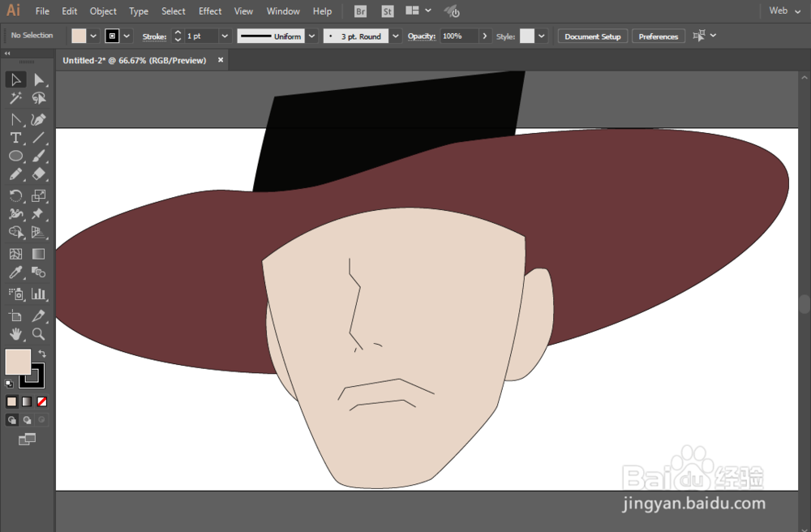Expand the Uniform width profile dropdown
This screenshot has width=811, height=532.
(x=312, y=36)
